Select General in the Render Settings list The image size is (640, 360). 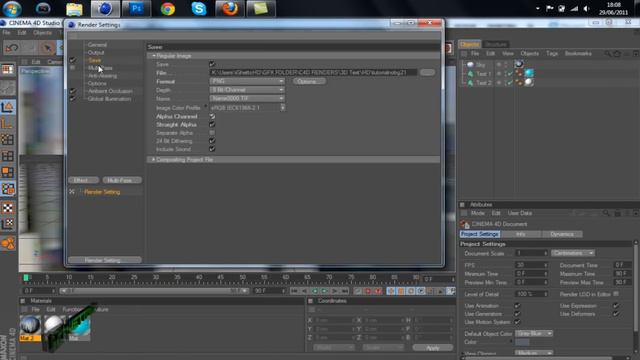(97, 45)
